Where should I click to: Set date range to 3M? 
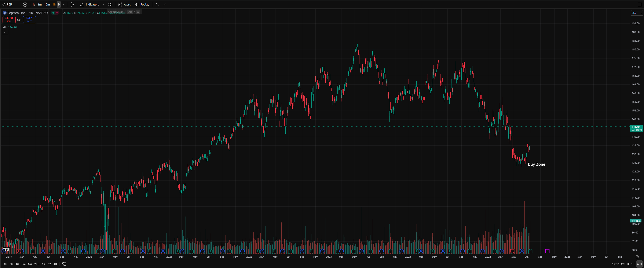[23, 264]
